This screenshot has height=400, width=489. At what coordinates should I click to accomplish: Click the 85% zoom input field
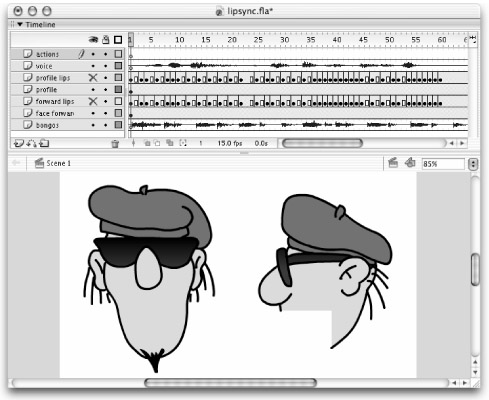click(443, 164)
